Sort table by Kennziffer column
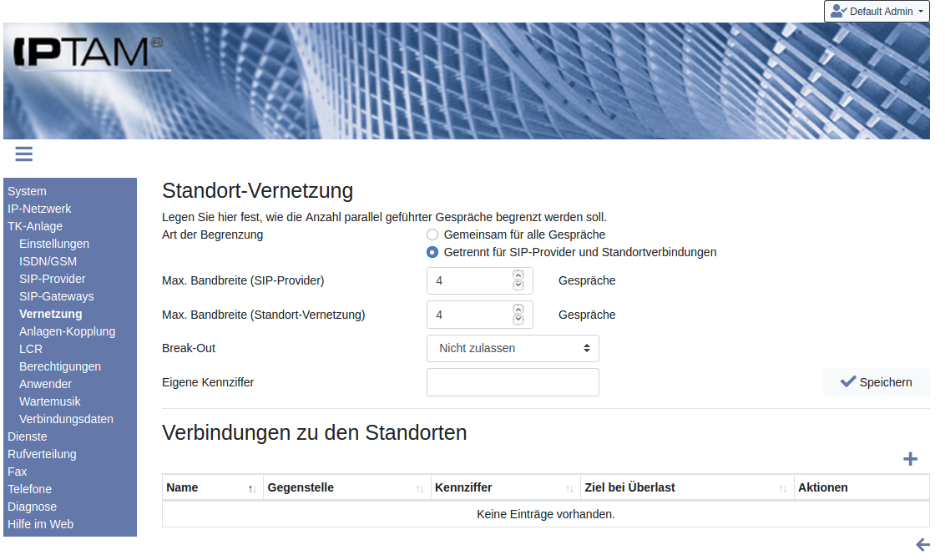 click(569, 488)
